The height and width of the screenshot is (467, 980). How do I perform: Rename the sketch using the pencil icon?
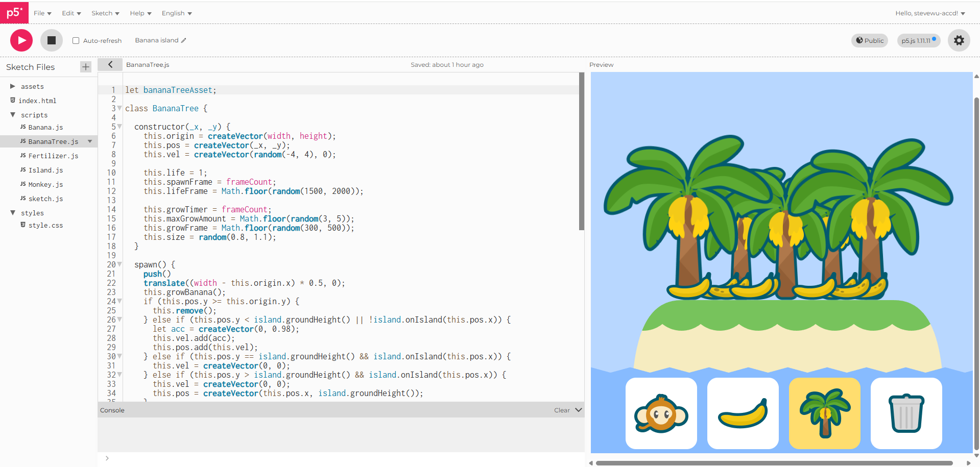click(x=183, y=40)
